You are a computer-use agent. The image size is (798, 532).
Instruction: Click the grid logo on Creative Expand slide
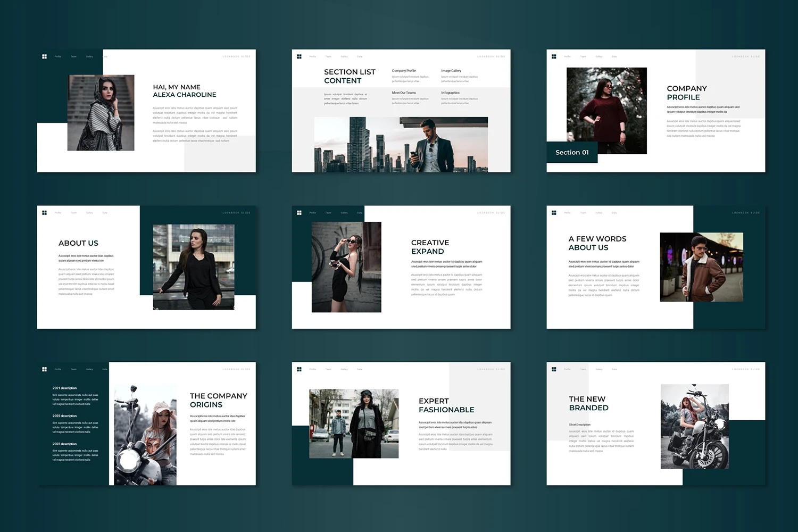pyautogui.click(x=299, y=213)
